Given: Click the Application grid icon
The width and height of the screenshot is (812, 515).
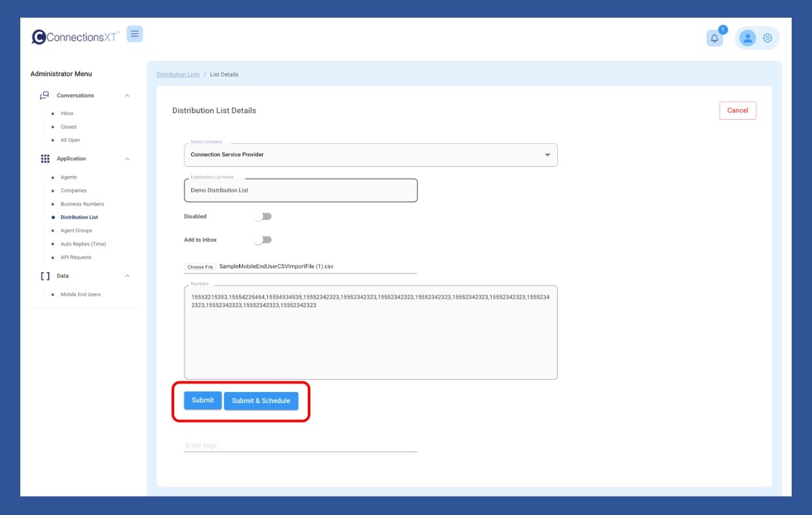Looking at the screenshot, I should click(x=45, y=159).
